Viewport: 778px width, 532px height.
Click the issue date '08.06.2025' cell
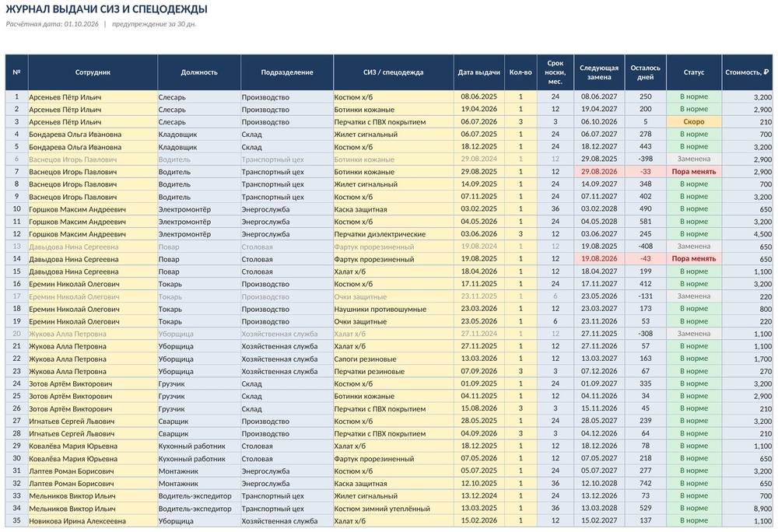tap(478, 97)
